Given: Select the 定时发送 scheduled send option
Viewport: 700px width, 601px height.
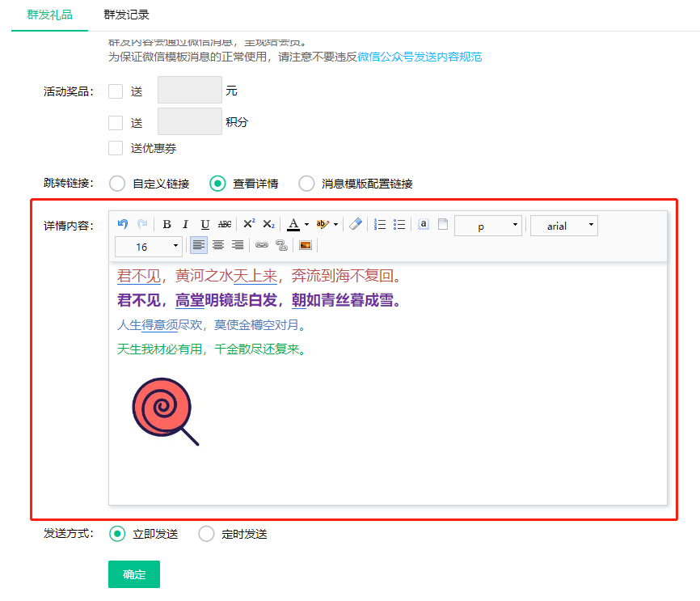Looking at the screenshot, I should (x=206, y=534).
